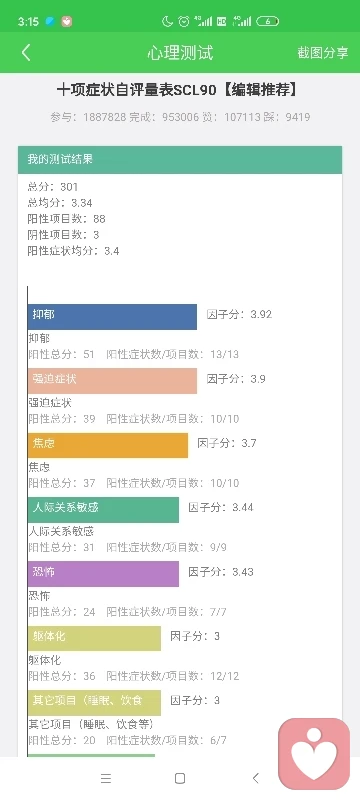
Task: Tap the battery indicator in status bar
Action: [x=267, y=21]
